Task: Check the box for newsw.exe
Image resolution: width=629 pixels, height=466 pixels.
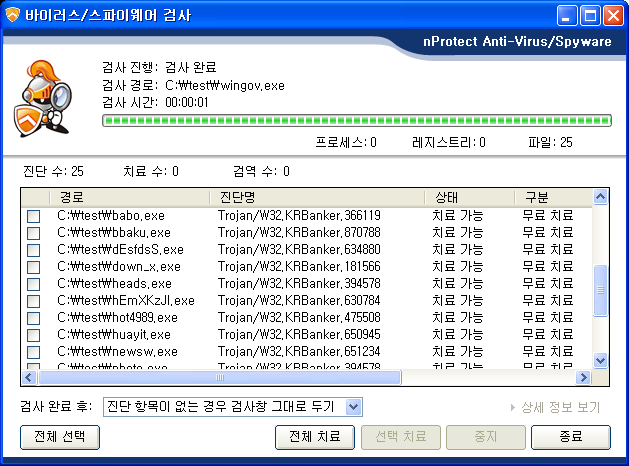Action: (34, 353)
